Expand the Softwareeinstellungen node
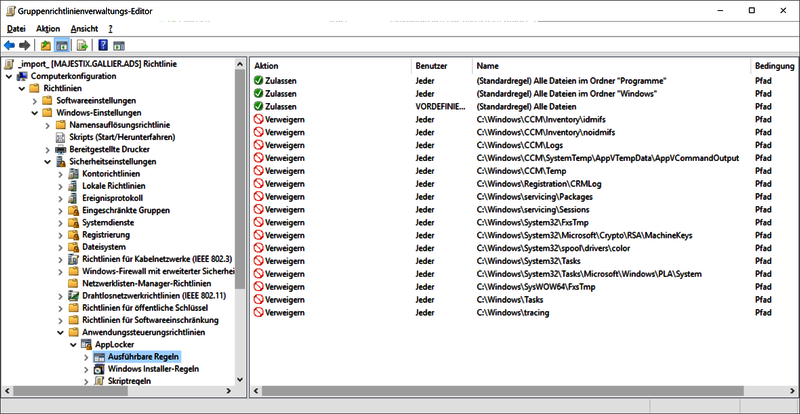800x414 pixels. pyautogui.click(x=35, y=101)
